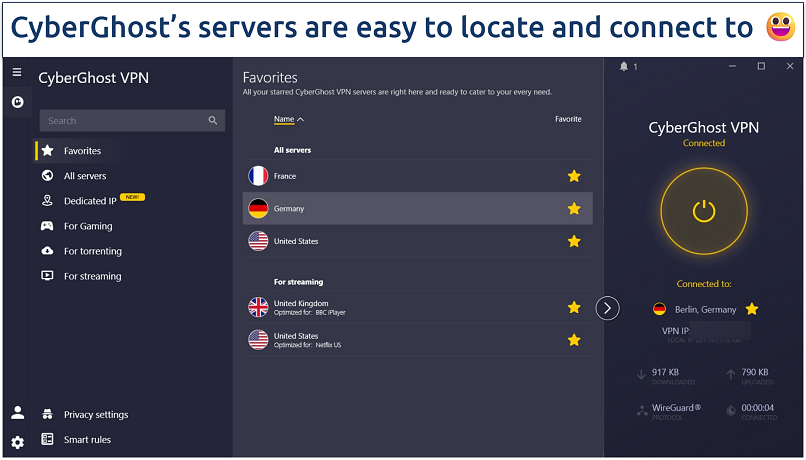Viewport: 806px width, 460px height.
Task: Select For streaming in the sidebar
Action: pos(92,276)
